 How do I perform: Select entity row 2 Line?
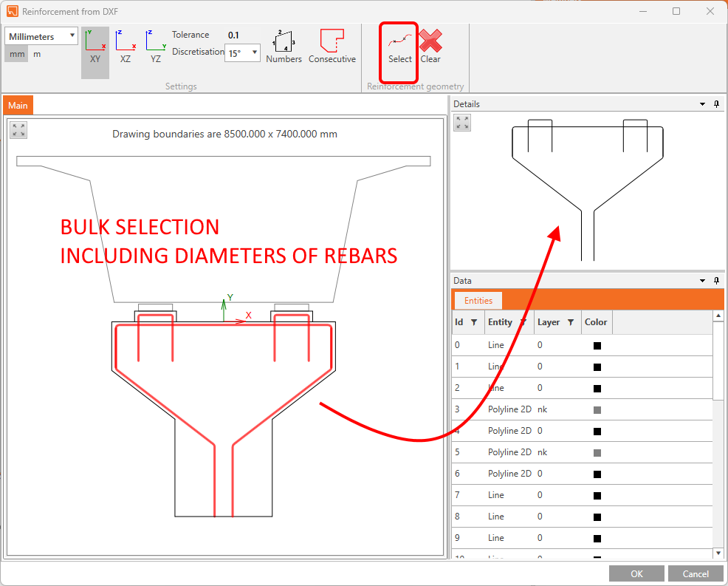[583, 388]
